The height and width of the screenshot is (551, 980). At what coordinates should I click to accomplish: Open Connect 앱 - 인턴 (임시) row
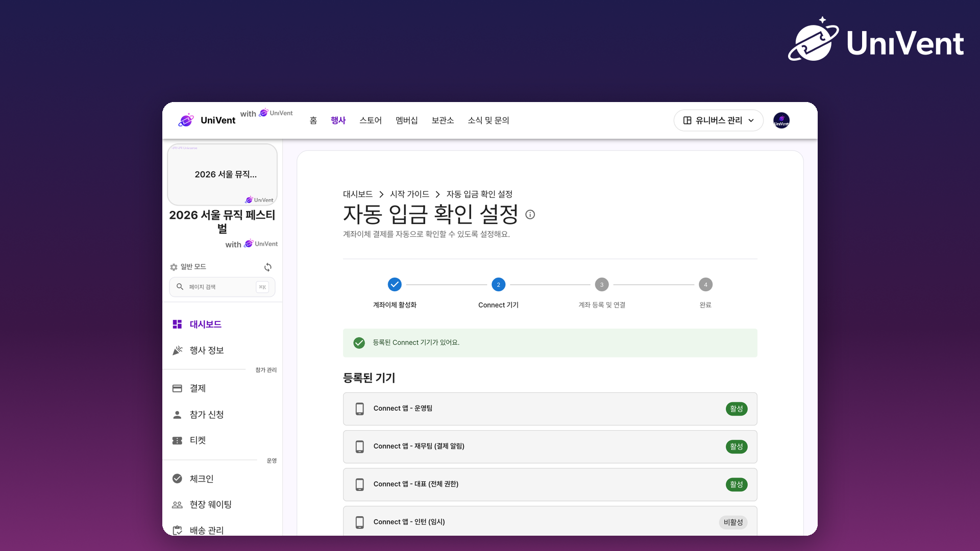550,521
